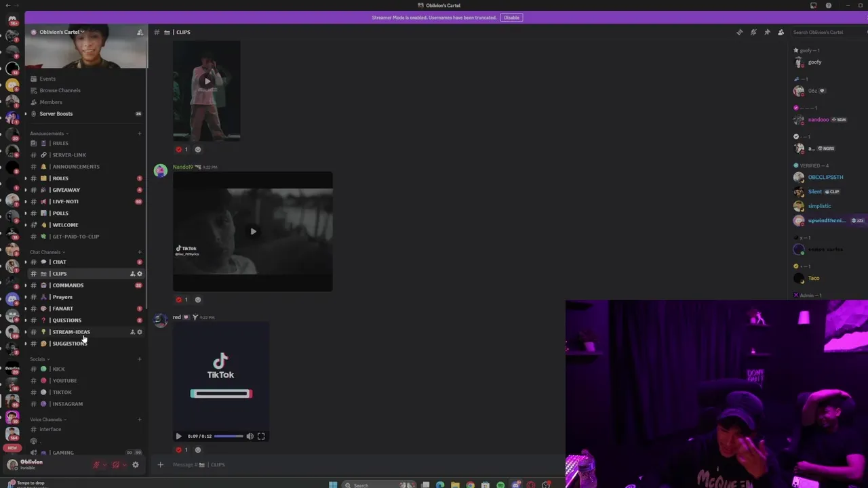Click red reaction under red's TikTok post
This screenshot has height=488, width=868.
(x=182, y=450)
